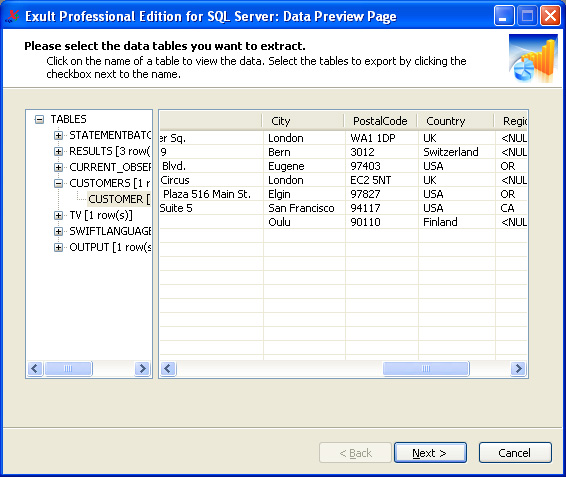Click tree panel scroll left arrow
The height and width of the screenshot is (477, 566).
pyautogui.click(x=35, y=369)
